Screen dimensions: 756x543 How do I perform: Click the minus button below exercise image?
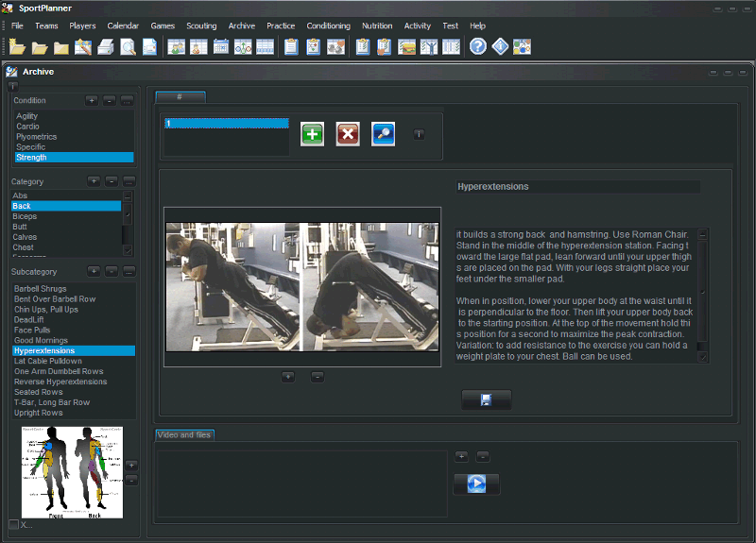[x=318, y=376]
